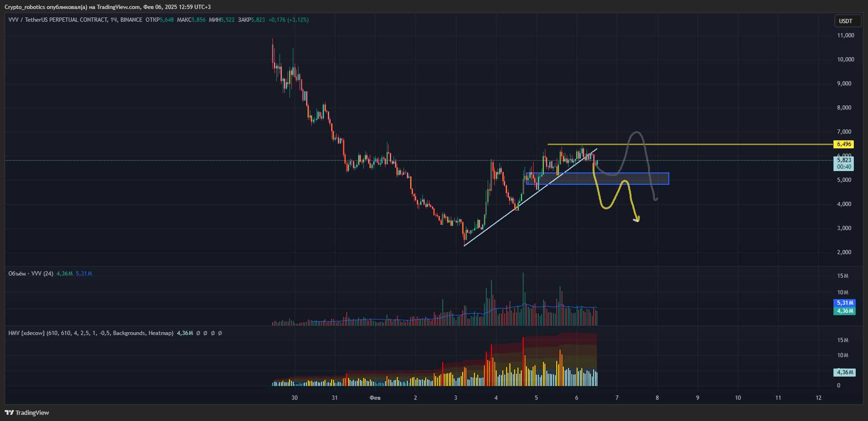Image resolution: width=868 pixels, height=421 pixels.
Task: Select the VVV / TetherUS PERPETUAL CONTRACT title
Action: tap(58, 20)
